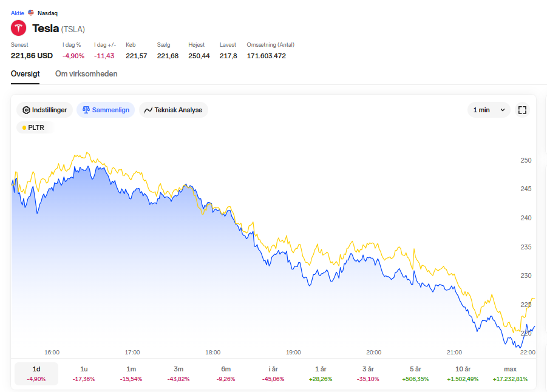547x392 pixels.
Task: Click the +17.232,81% max return value
Action: 510,379
